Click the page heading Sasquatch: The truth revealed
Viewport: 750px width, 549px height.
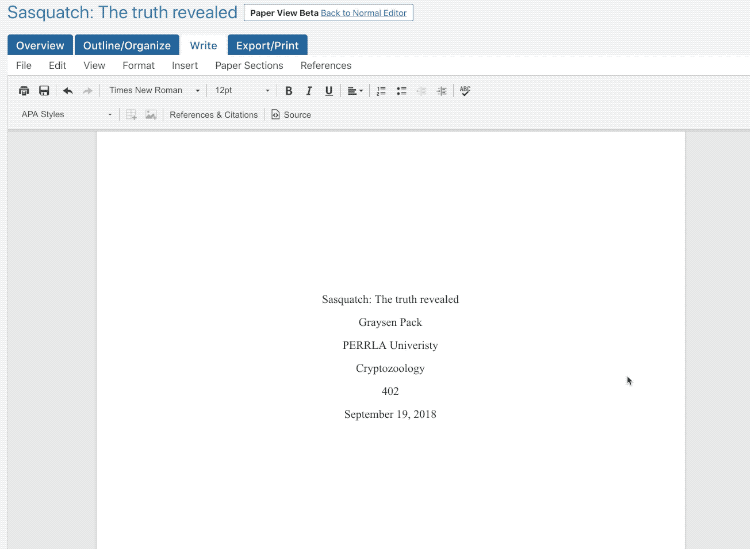click(x=122, y=12)
